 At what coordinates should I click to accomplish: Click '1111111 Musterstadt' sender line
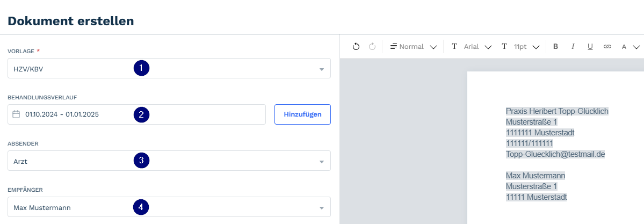point(540,133)
